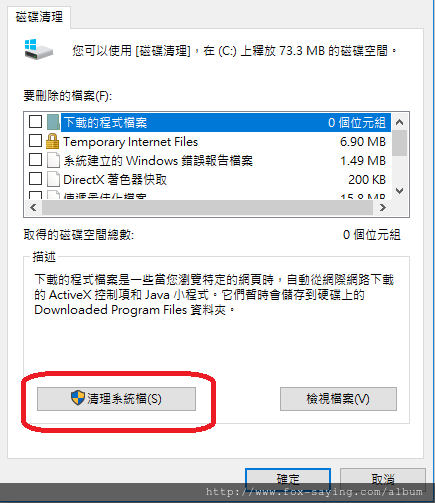435x503 pixels.
Task: Enable the Temporary Internet Files checkbox
Action: tap(35, 141)
